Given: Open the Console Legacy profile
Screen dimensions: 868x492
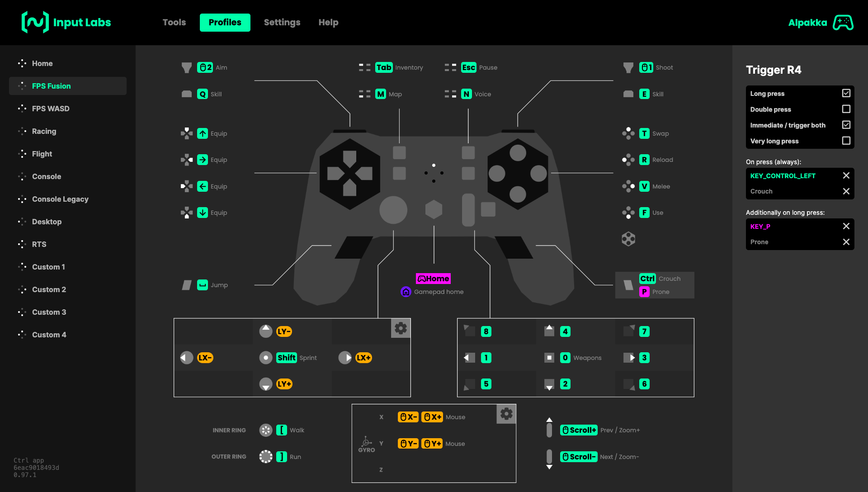Looking at the screenshot, I should [x=60, y=199].
